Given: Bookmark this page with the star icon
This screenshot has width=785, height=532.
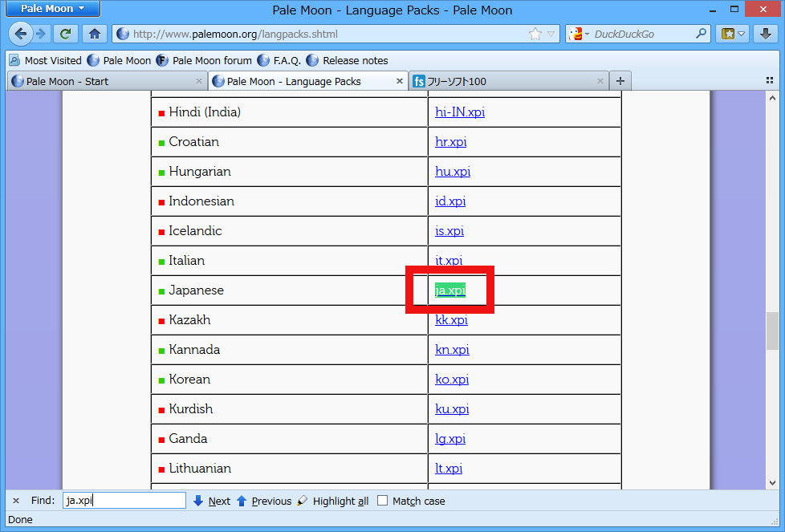Looking at the screenshot, I should tap(535, 34).
